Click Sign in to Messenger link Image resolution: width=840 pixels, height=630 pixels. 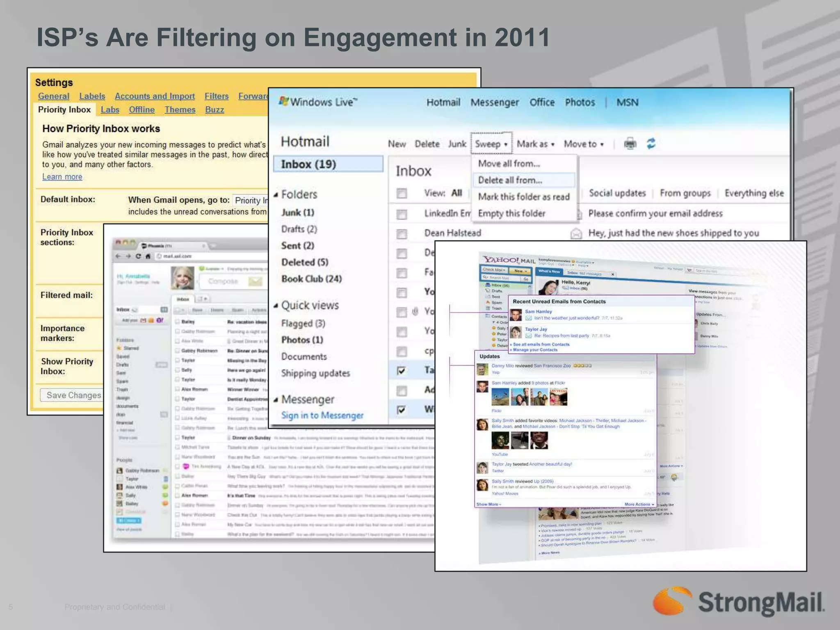(322, 415)
